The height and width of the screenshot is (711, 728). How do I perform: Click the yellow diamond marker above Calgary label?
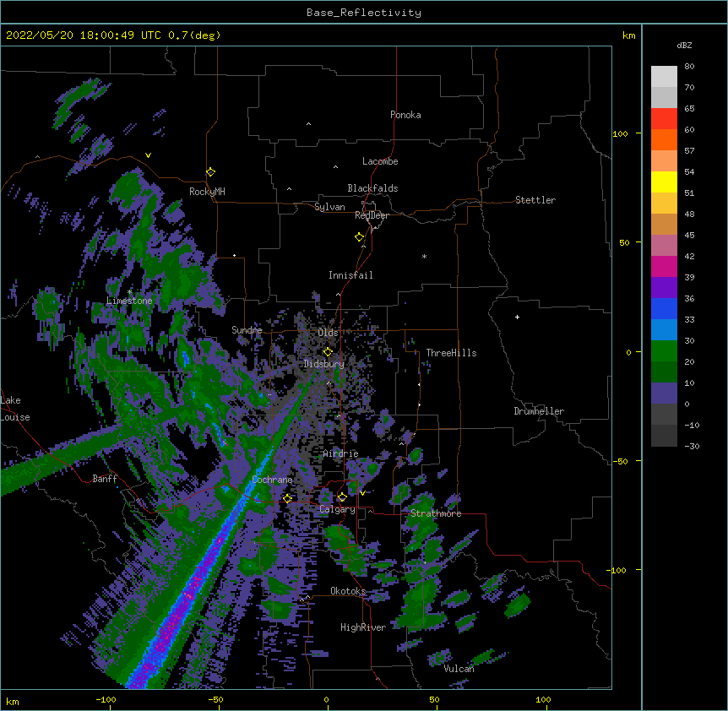(x=342, y=497)
